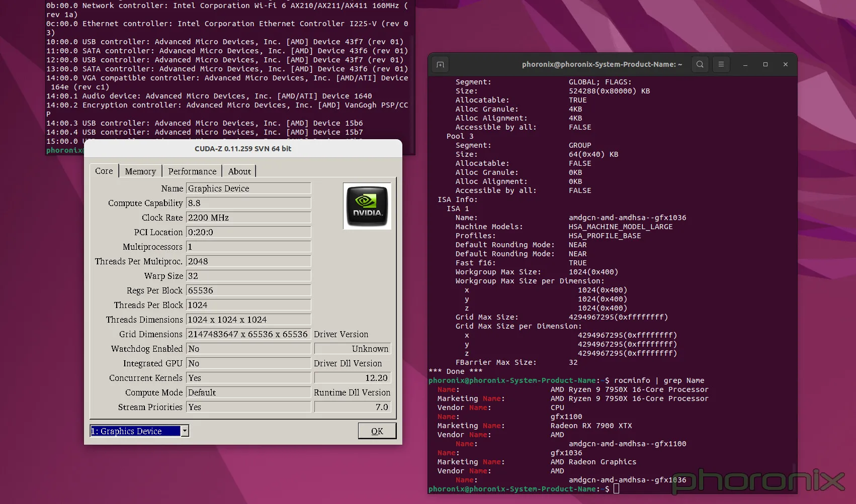Image resolution: width=856 pixels, height=504 pixels.
Task: Open the Performance tab
Action: coord(192,171)
